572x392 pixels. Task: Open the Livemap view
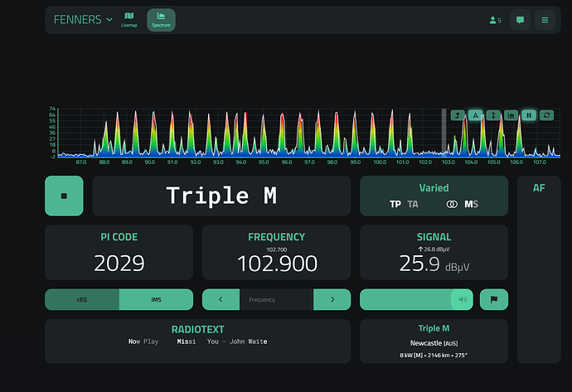point(128,20)
